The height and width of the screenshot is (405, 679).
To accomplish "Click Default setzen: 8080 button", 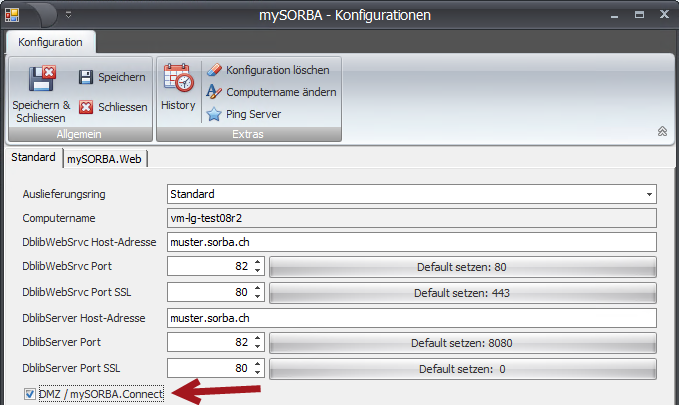I will [x=462, y=343].
